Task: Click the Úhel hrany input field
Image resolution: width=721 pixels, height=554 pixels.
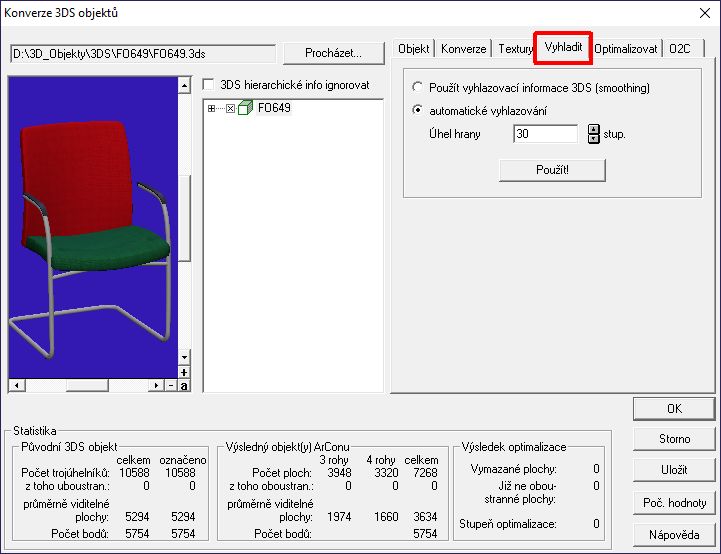Action: (x=545, y=134)
